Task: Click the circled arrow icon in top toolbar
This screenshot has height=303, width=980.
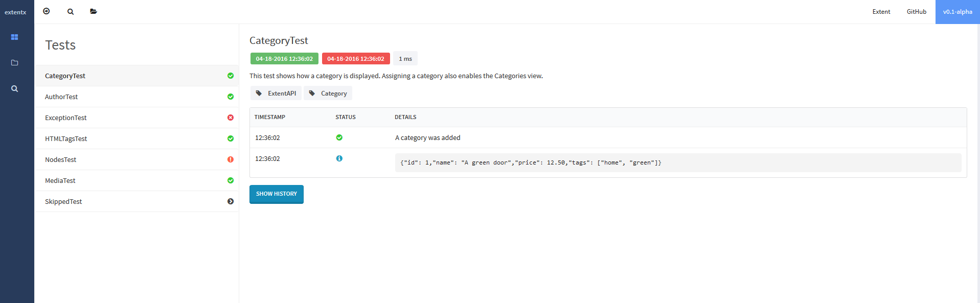Action: pyautogui.click(x=47, y=11)
